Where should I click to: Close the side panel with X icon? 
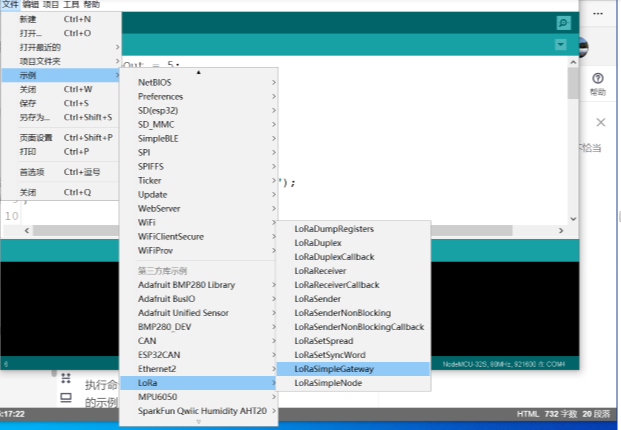pos(601,122)
